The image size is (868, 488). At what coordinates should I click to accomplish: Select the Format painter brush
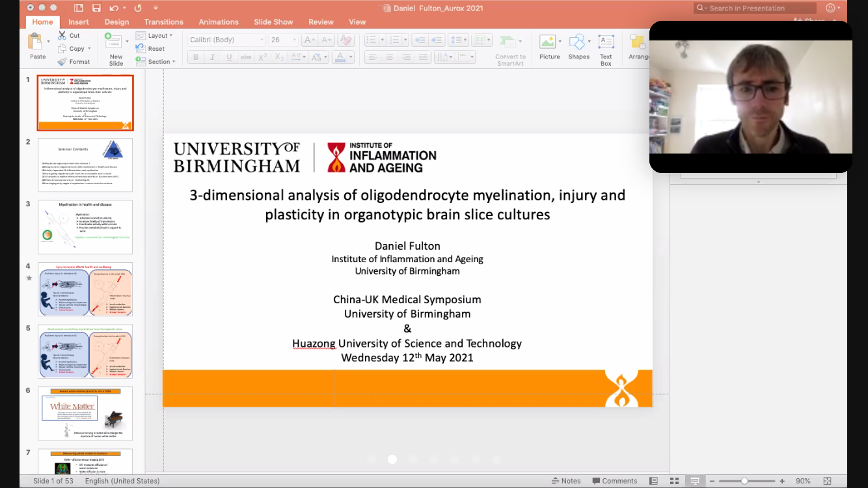pyautogui.click(x=74, y=62)
